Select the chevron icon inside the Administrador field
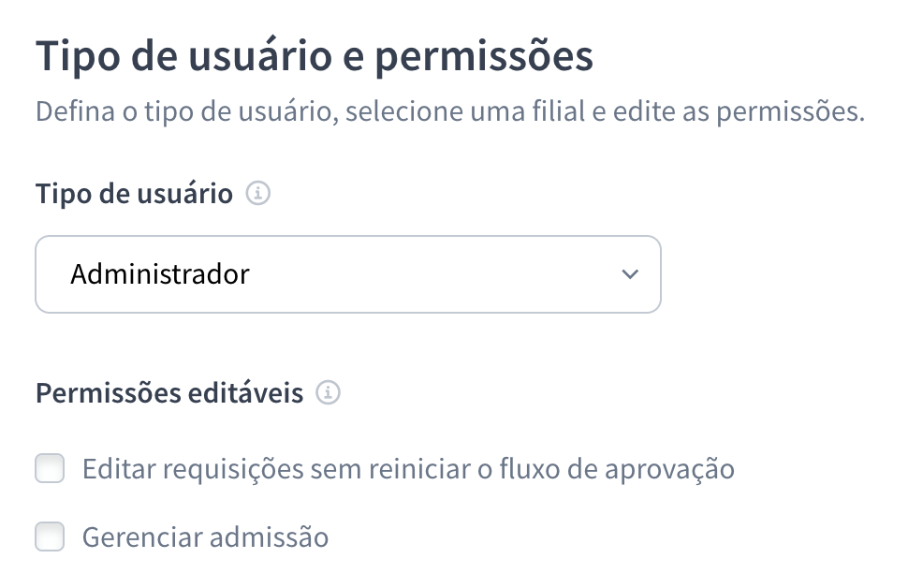Image resolution: width=908 pixels, height=588 pixels. coord(629,274)
